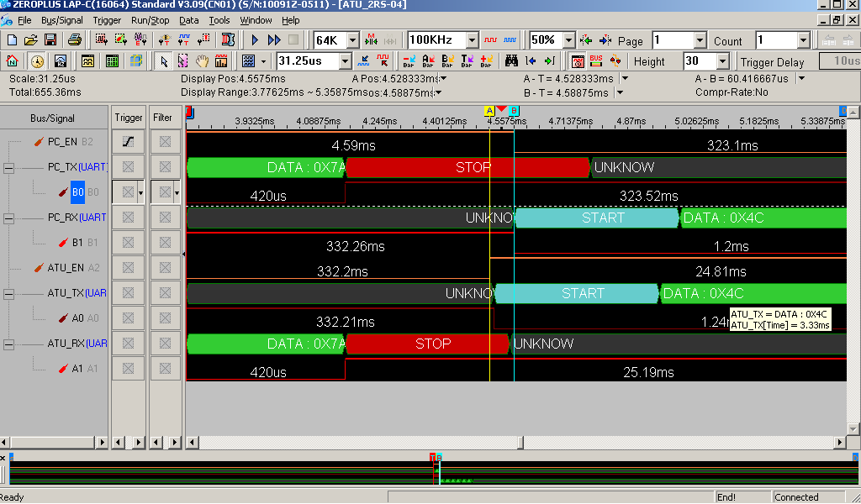This screenshot has width=861, height=504.
Task: Click the Save file toolbar icon
Action: (50, 40)
